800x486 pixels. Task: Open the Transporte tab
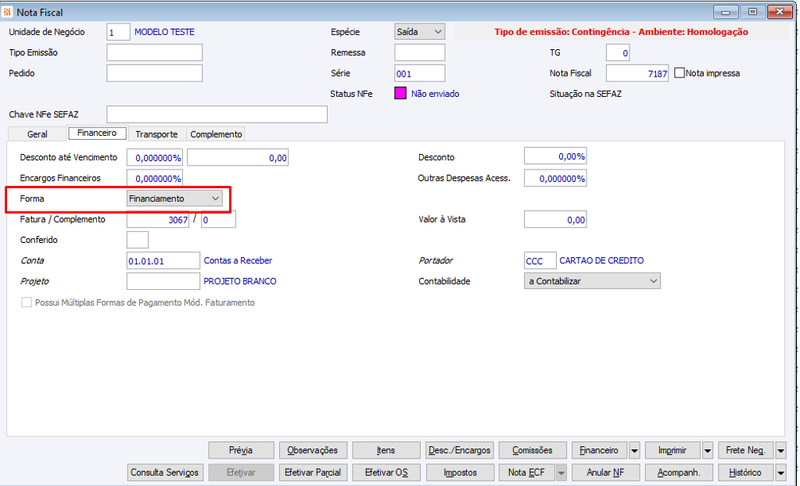pos(157,134)
